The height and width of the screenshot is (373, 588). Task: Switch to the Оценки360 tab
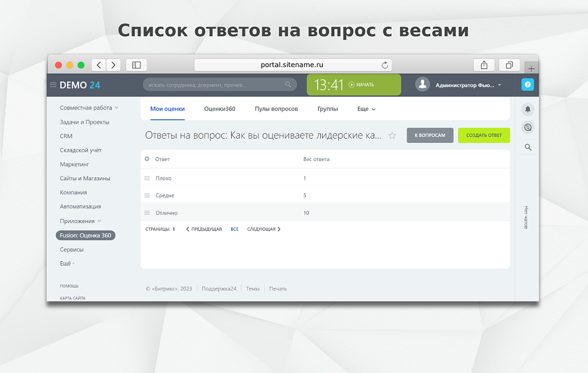point(219,108)
